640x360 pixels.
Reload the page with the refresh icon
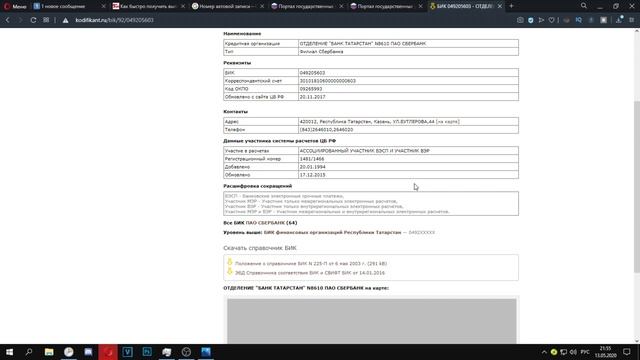[33, 20]
